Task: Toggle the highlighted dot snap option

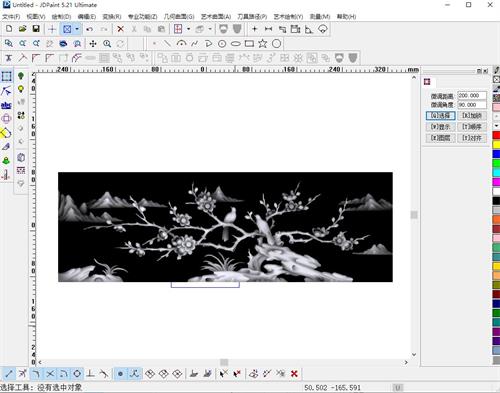Action: click(120, 374)
